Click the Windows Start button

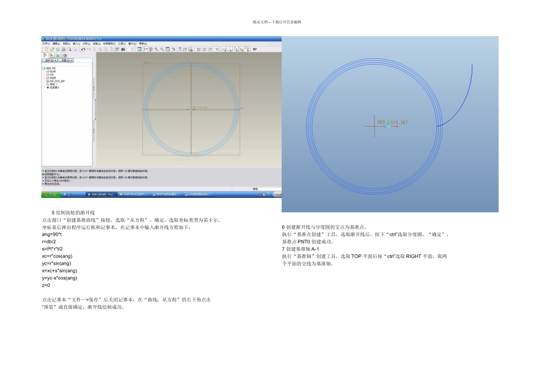(x=51, y=194)
